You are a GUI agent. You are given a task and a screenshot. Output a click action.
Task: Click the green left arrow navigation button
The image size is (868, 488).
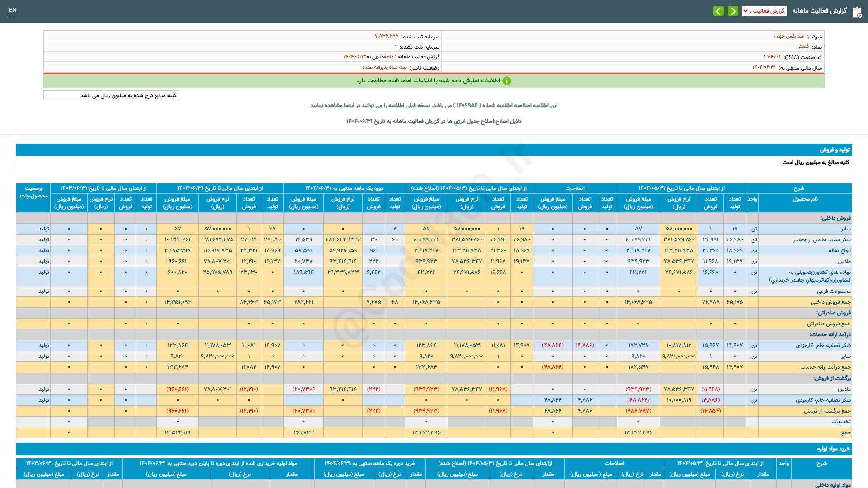[718, 11]
